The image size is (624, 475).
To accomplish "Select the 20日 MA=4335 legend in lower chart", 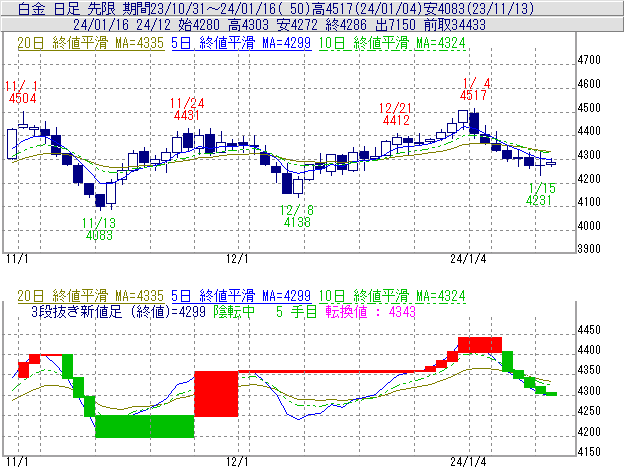I will pos(90,296).
